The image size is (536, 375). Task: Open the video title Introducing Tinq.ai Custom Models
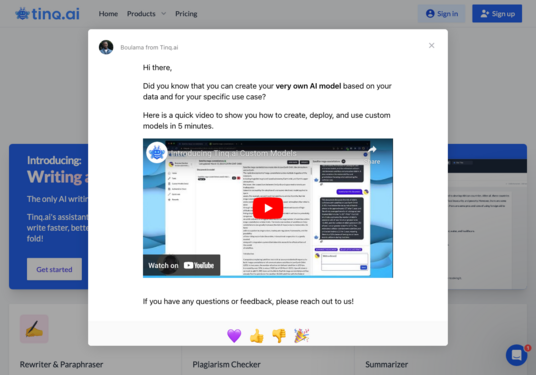[x=233, y=153]
